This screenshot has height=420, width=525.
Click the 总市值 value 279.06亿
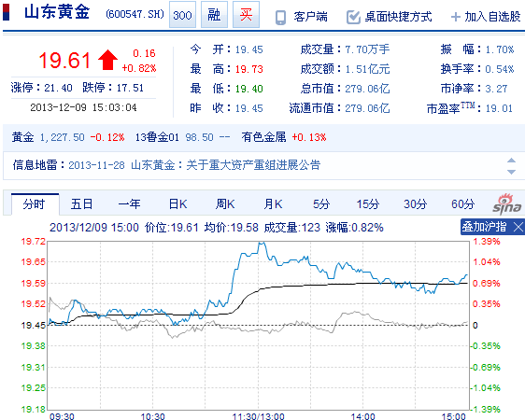(367, 89)
